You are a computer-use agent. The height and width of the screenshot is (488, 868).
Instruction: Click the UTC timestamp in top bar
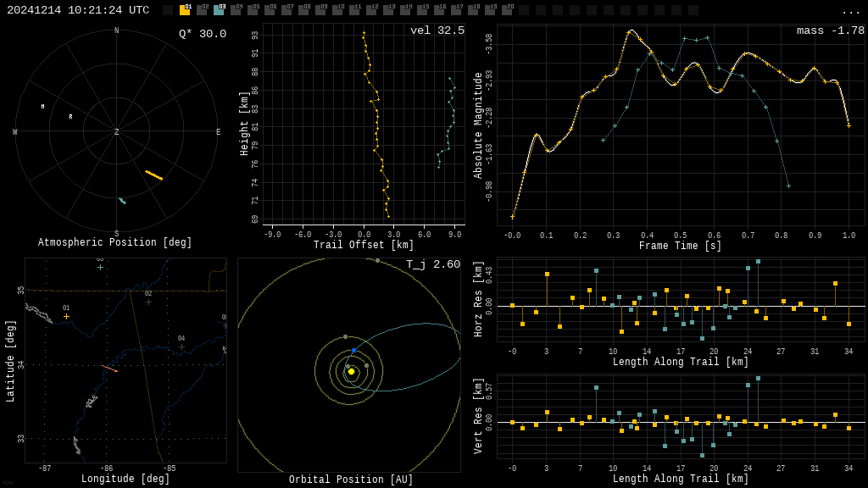78,10
